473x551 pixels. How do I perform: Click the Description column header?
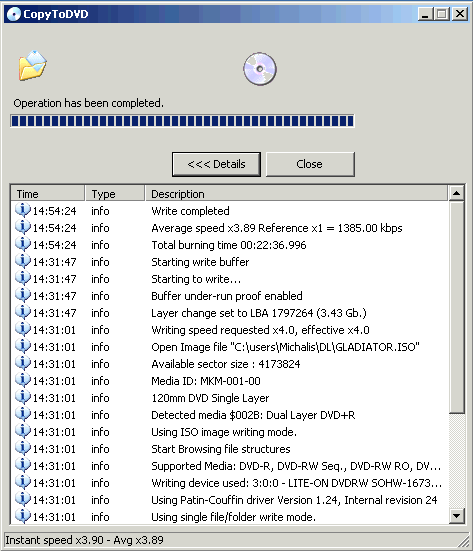click(x=296, y=194)
